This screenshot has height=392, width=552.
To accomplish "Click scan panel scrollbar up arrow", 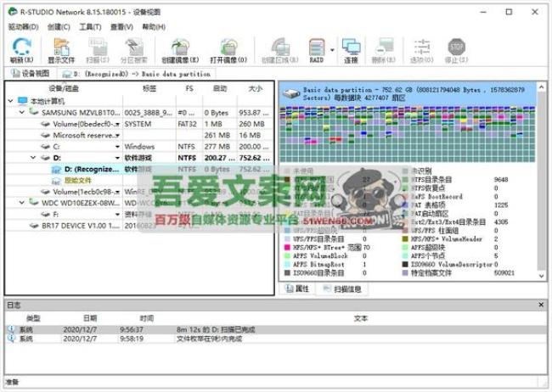I will coord(542,87).
